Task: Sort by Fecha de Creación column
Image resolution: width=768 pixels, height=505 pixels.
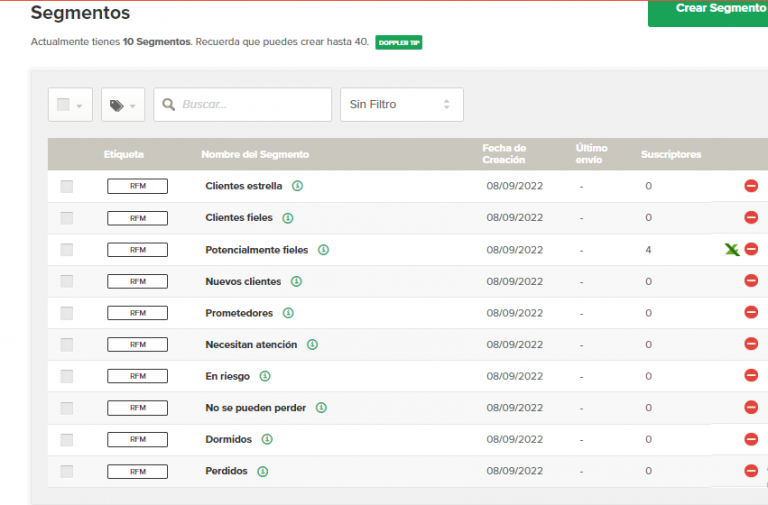Action: click(504, 154)
